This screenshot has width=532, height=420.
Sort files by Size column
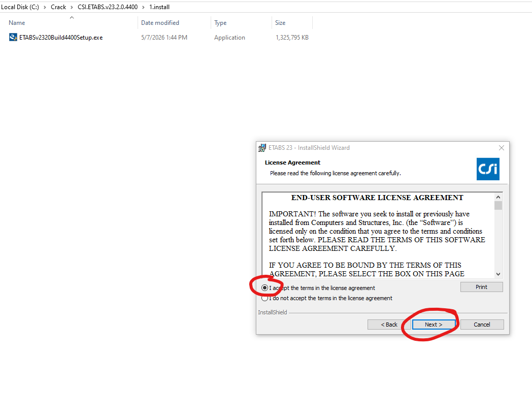tap(280, 23)
